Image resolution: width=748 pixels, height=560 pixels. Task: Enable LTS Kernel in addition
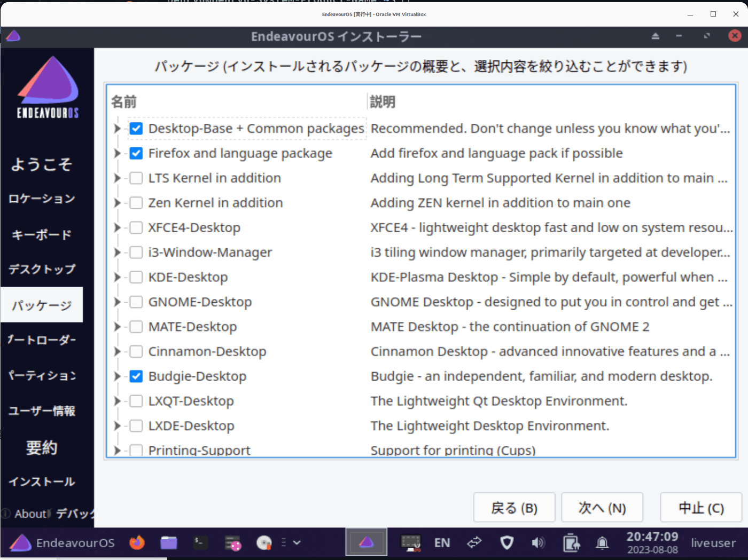136,178
